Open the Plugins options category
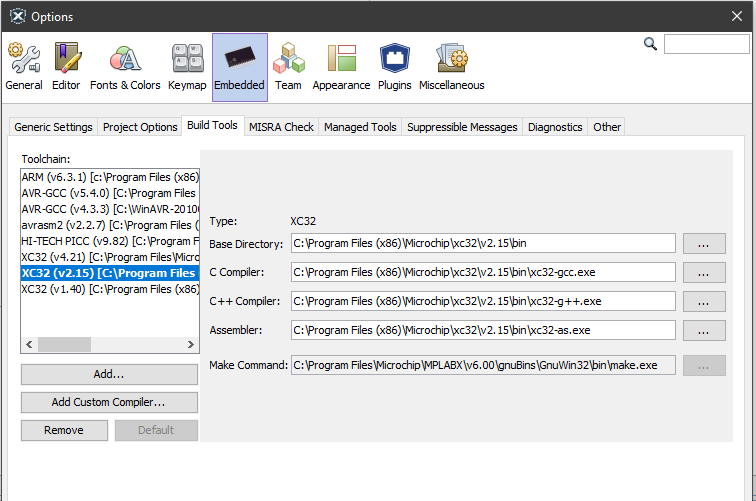This screenshot has width=756, height=501. tap(394, 67)
